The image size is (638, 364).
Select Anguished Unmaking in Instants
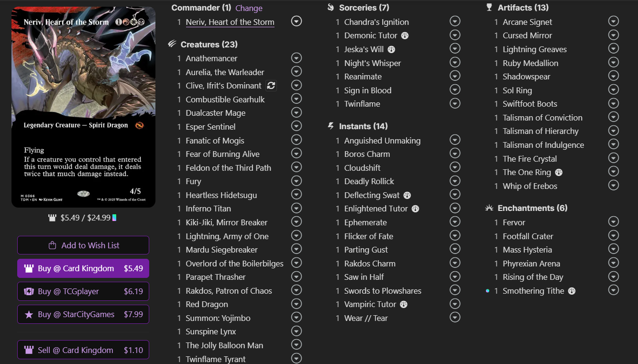(x=383, y=141)
